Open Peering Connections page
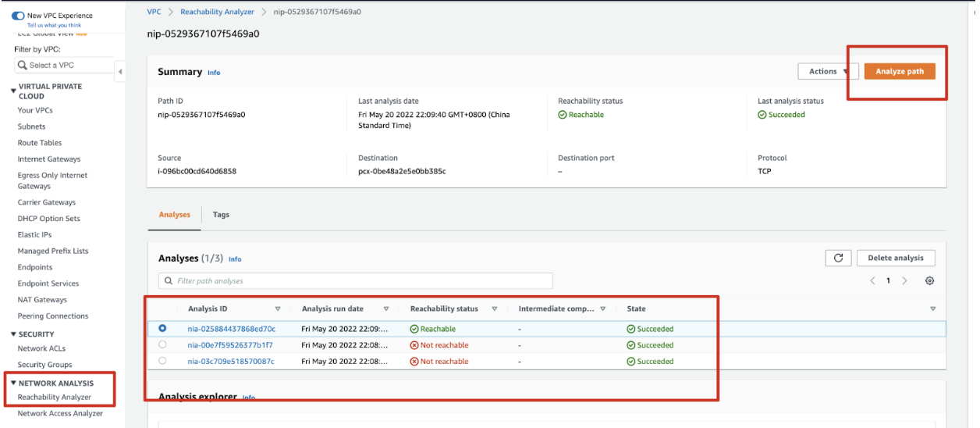 (53, 316)
